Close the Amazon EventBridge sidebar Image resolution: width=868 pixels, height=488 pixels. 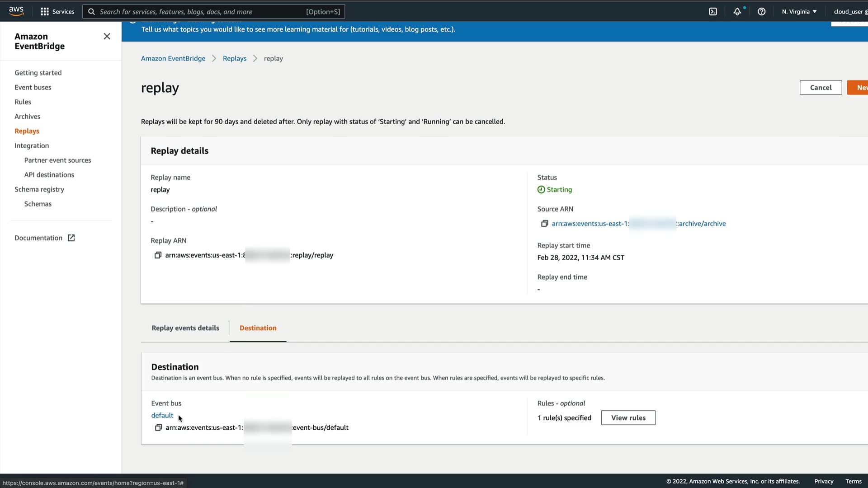click(107, 36)
